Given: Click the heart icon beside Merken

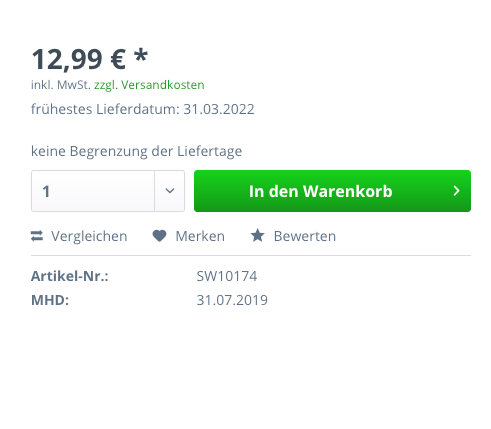Looking at the screenshot, I should pyautogui.click(x=159, y=236).
